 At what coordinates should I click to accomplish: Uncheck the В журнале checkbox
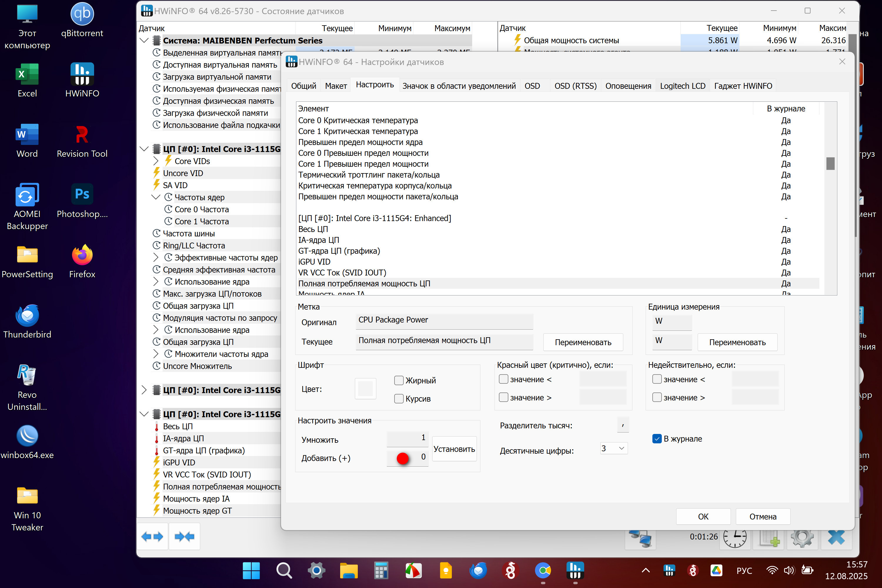pos(657,438)
